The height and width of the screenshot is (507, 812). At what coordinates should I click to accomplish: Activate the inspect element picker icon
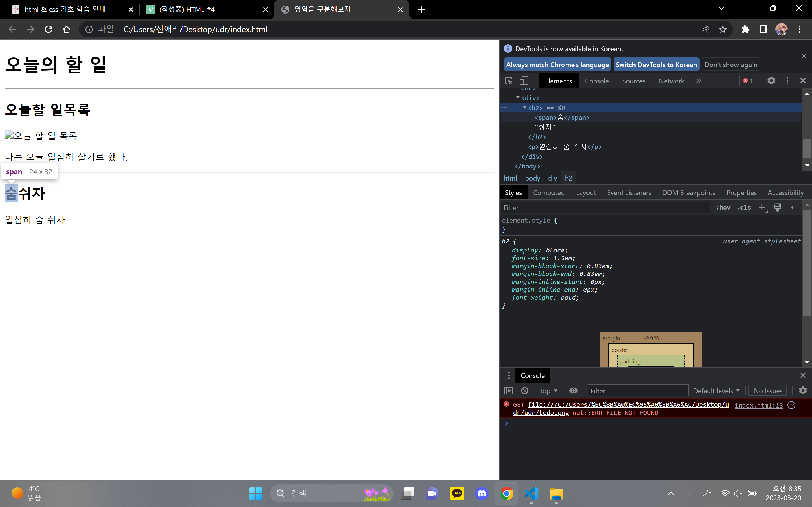coord(509,81)
